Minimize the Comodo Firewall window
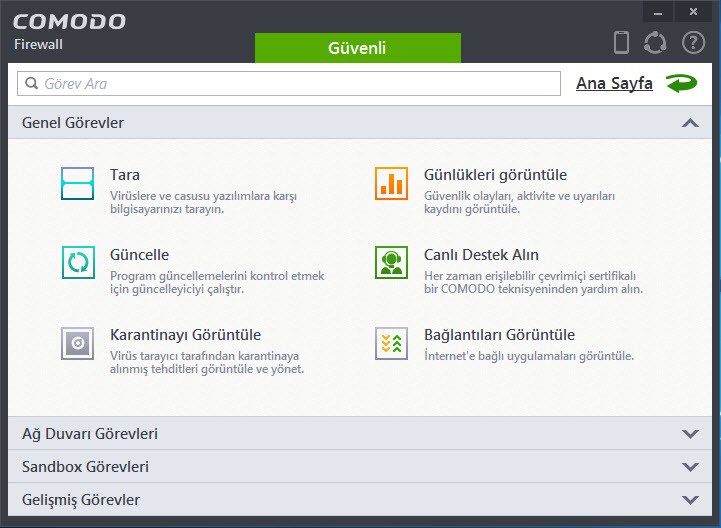 coord(658,12)
